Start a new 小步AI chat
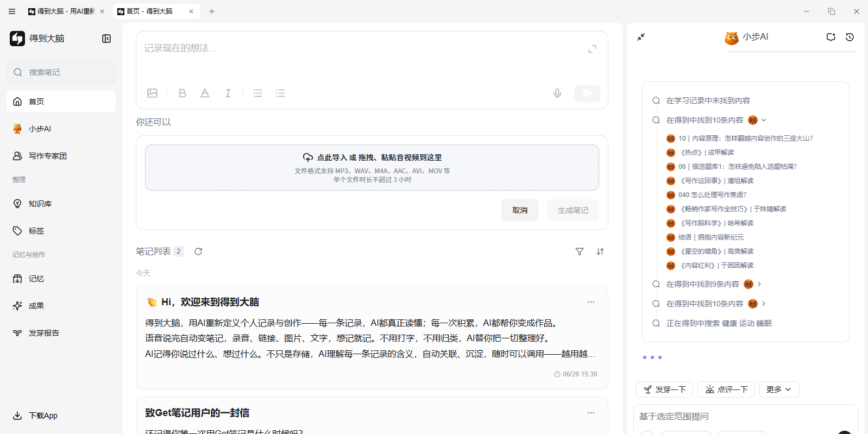 click(831, 37)
